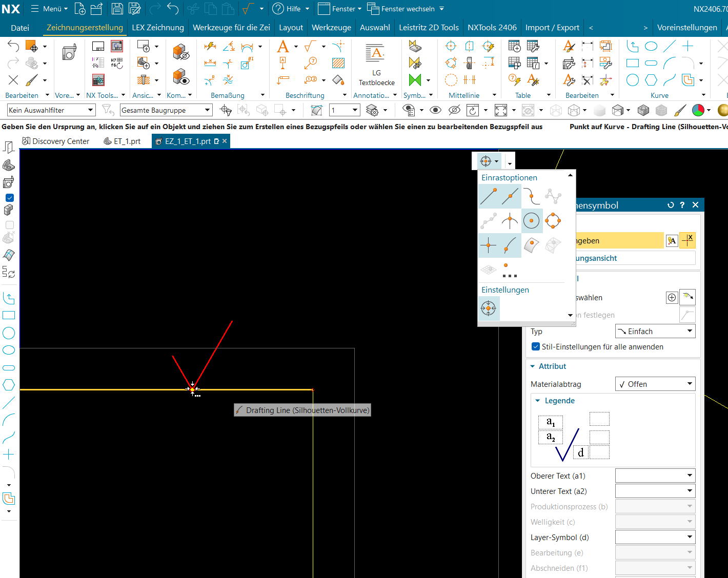Collapse the Legende section

pyautogui.click(x=538, y=401)
